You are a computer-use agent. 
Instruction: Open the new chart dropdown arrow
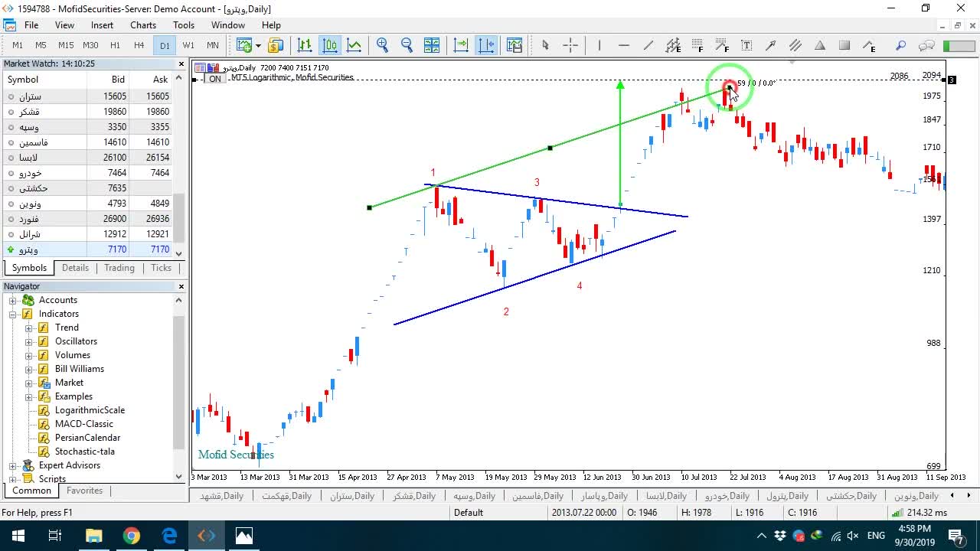coord(258,45)
